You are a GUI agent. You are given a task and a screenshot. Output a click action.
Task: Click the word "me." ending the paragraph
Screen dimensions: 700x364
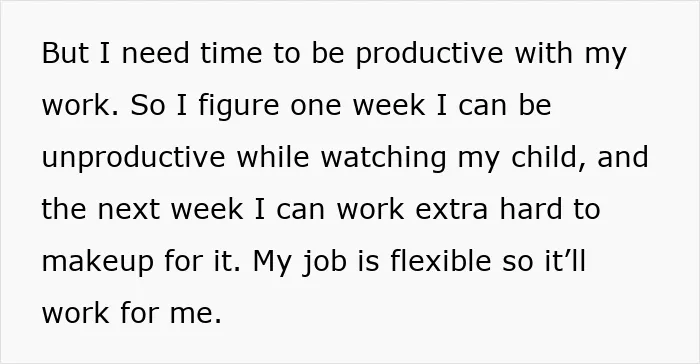(x=196, y=314)
